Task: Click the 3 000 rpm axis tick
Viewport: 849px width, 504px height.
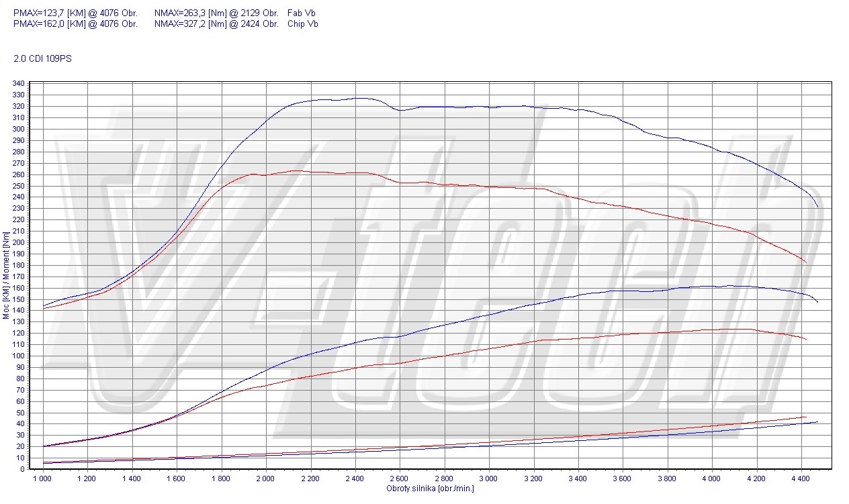Action: (x=489, y=478)
